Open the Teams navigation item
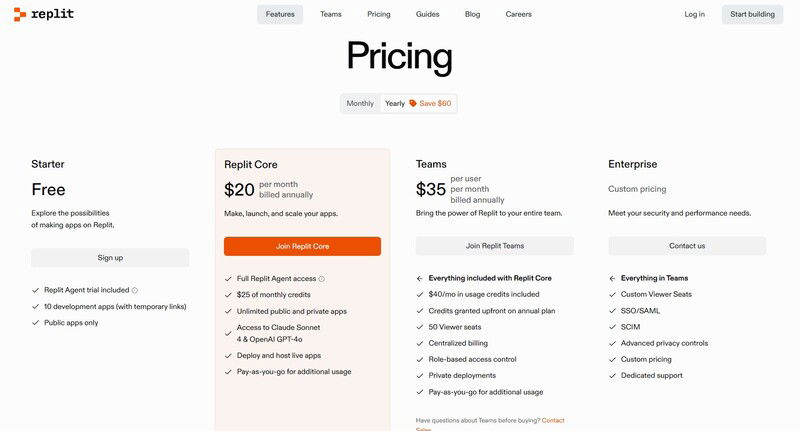 click(331, 14)
